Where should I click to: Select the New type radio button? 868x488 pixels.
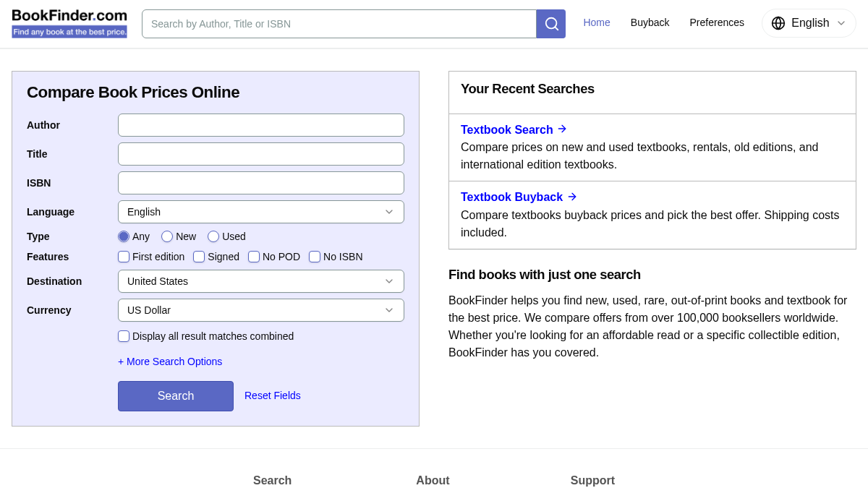(x=167, y=236)
